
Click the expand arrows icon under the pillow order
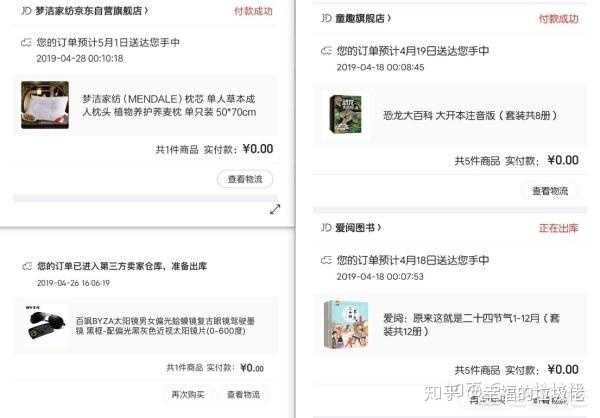[x=275, y=209]
